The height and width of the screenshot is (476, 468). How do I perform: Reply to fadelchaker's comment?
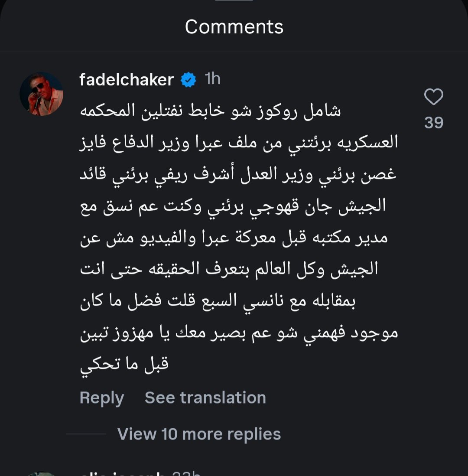coord(101,398)
